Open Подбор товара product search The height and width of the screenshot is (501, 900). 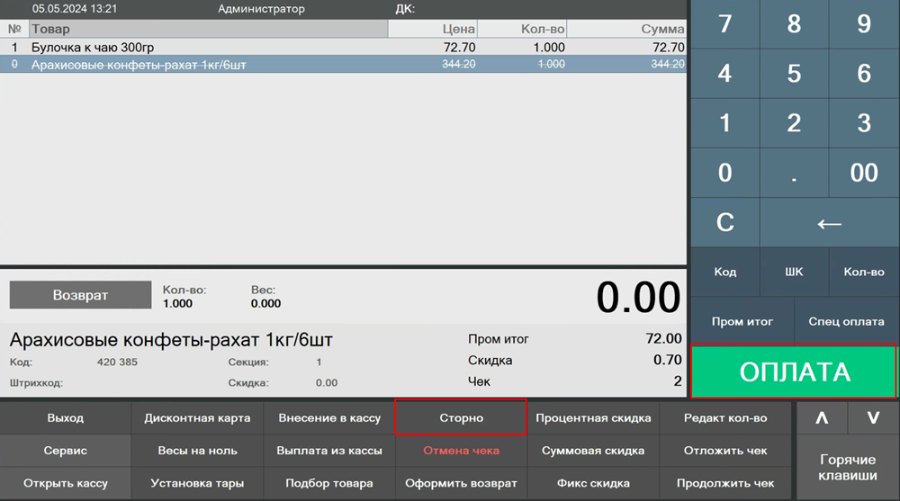[x=329, y=483]
